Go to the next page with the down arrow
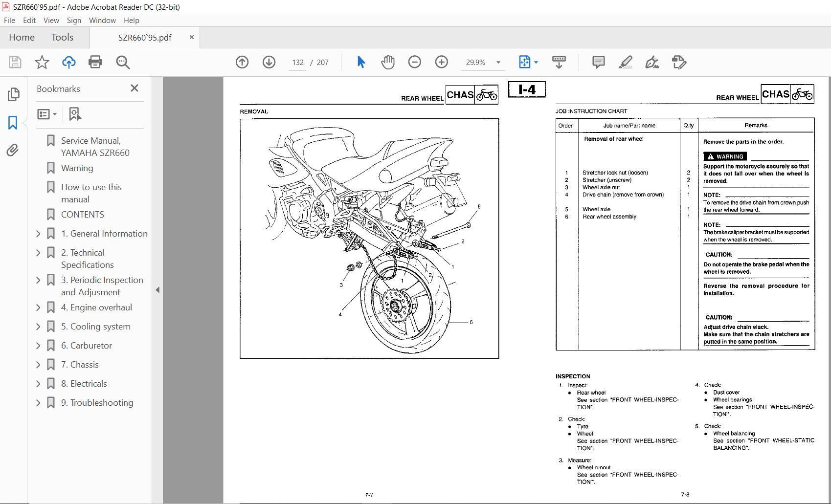The image size is (831, 504). 269,62
